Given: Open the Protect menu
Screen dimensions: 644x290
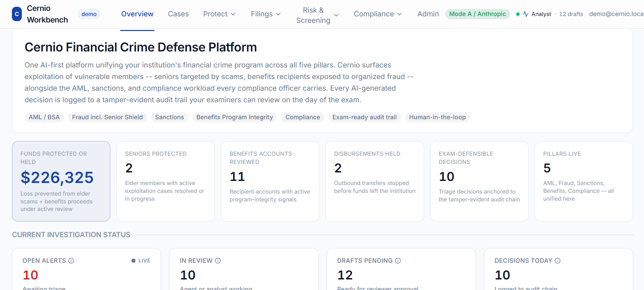Looking at the screenshot, I should point(219,14).
